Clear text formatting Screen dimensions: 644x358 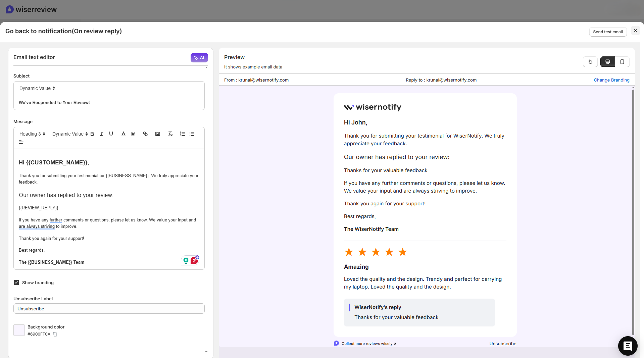170,134
